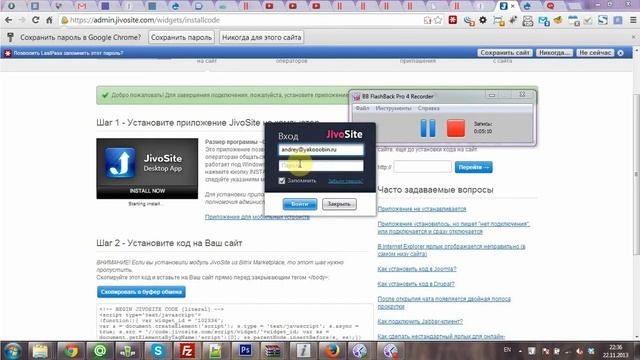This screenshot has height=360, width=640.
Task: Open FAQ Как установить код в Joomla?
Action: click(x=417, y=269)
